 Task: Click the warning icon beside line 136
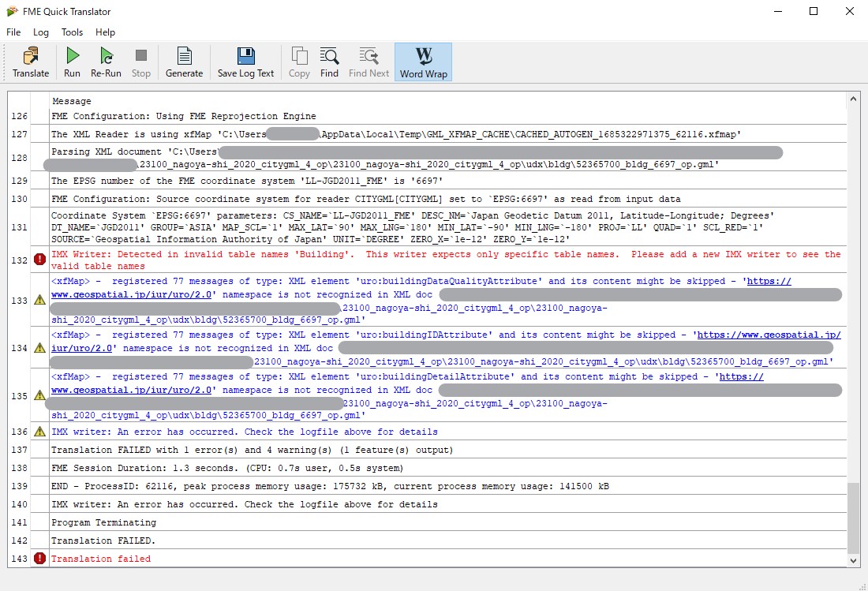click(39, 432)
